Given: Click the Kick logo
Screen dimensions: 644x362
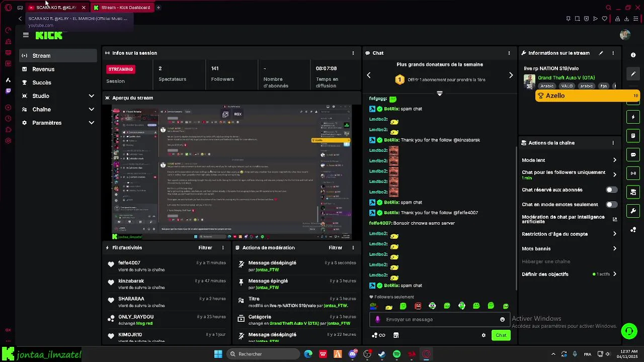Looking at the screenshot, I should point(49,35).
